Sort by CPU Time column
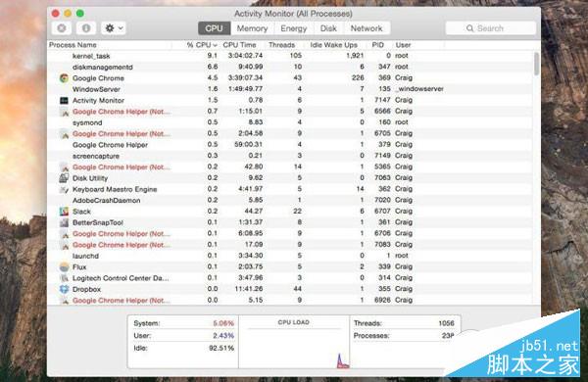 pyautogui.click(x=240, y=45)
